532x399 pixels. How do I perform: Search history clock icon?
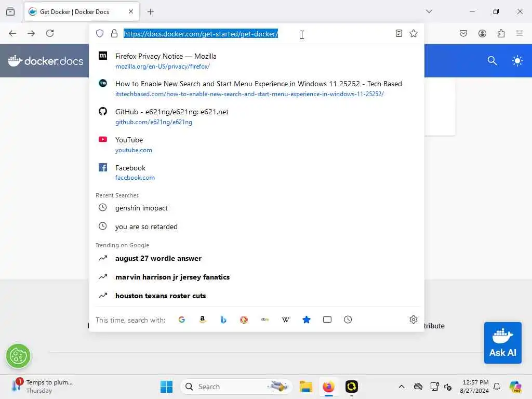[x=348, y=320]
